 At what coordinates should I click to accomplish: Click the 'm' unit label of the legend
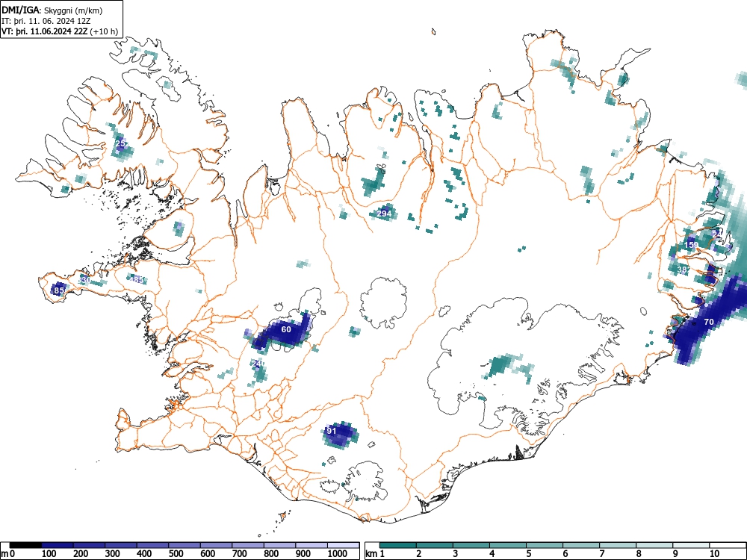pos(4,554)
